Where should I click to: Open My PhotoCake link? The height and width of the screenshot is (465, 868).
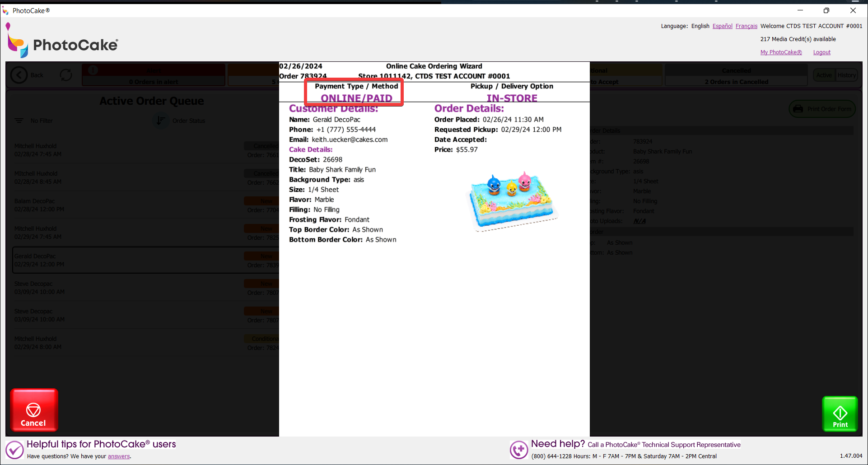click(x=781, y=52)
